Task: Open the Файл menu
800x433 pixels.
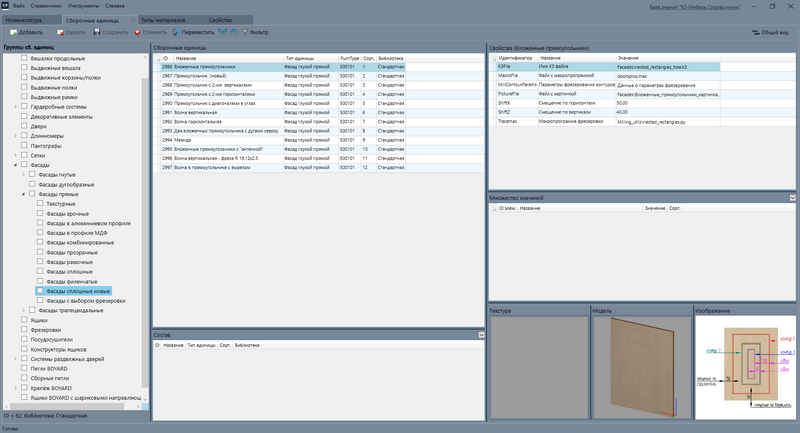Action: (18, 6)
